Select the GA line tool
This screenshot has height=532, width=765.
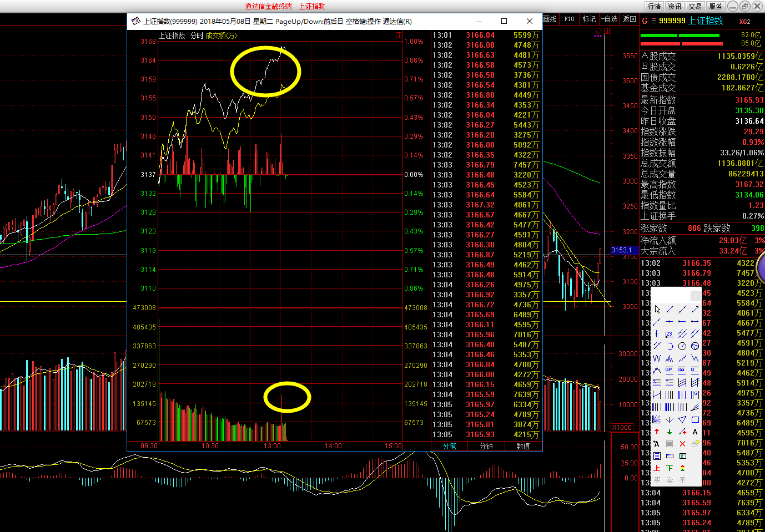click(682, 371)
